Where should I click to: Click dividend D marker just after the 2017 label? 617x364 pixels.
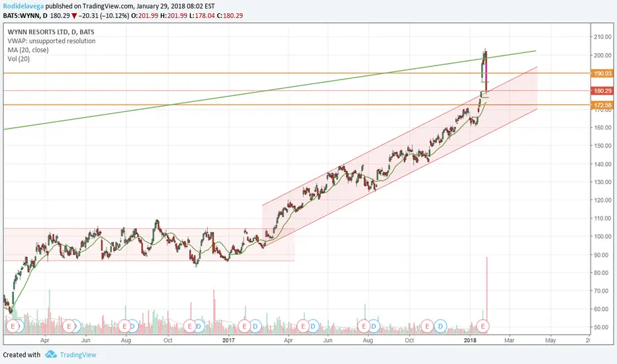click(256, 326)
